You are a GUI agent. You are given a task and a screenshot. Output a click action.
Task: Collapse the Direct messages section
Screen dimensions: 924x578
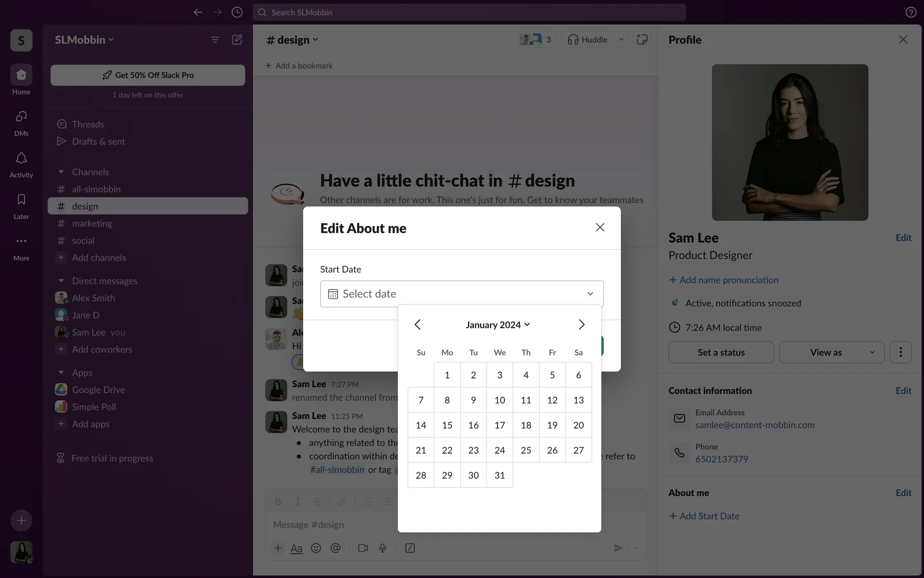coord(61,281)
